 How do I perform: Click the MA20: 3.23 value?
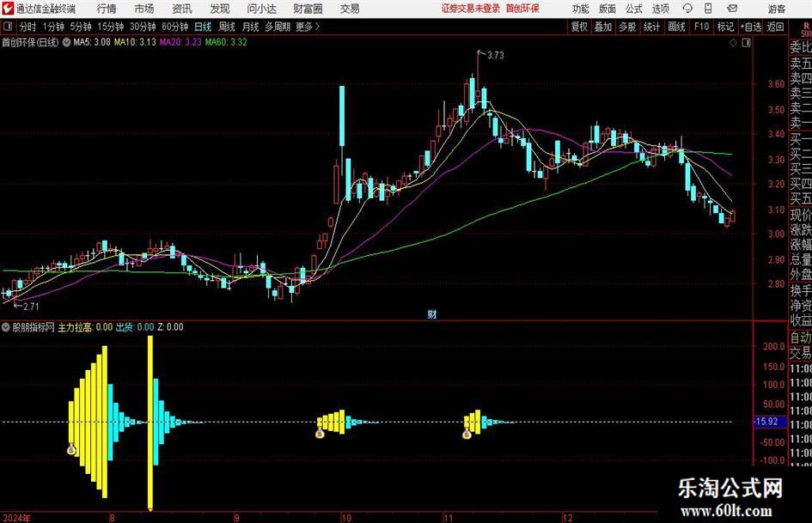click(x=180, y=42)
